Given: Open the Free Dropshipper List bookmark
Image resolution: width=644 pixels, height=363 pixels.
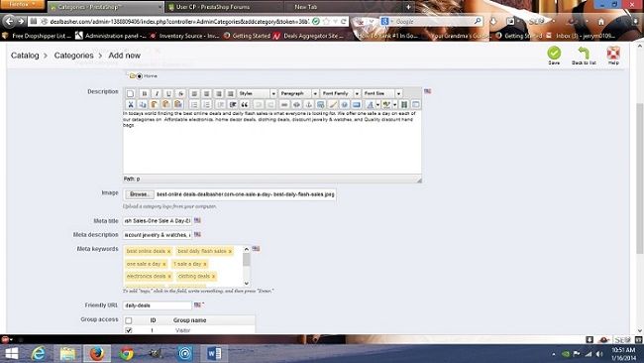Looking at the screenshot, I should [37, 36].
